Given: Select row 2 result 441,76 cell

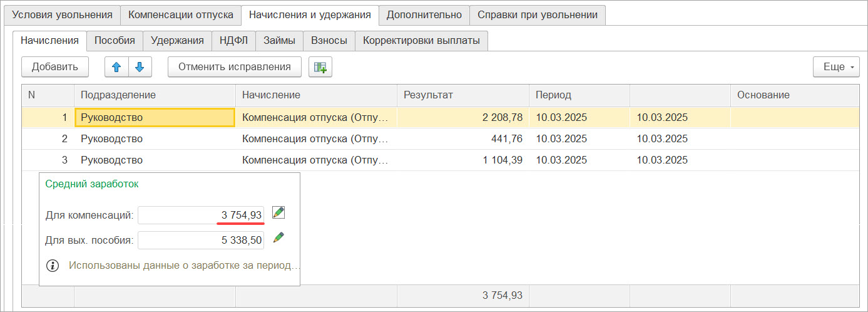Looking at the screenshot, I should pyautogui.click(x=462, y=139).
